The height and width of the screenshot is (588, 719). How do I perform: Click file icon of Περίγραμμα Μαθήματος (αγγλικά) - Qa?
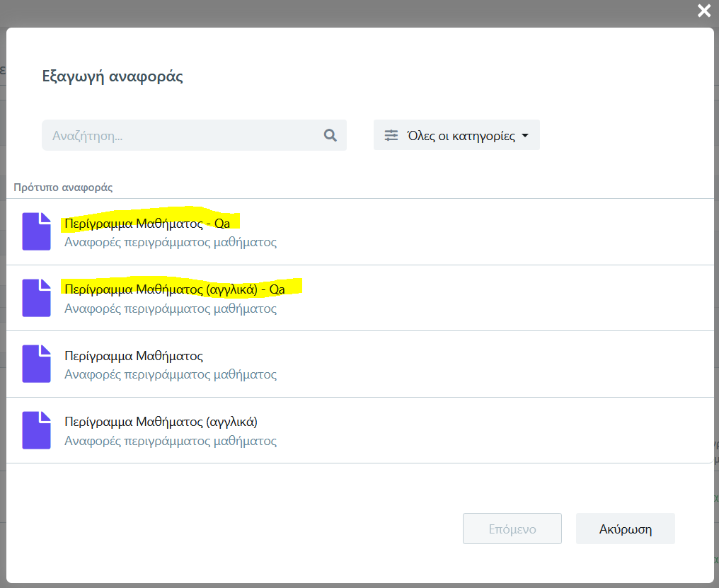36,297
